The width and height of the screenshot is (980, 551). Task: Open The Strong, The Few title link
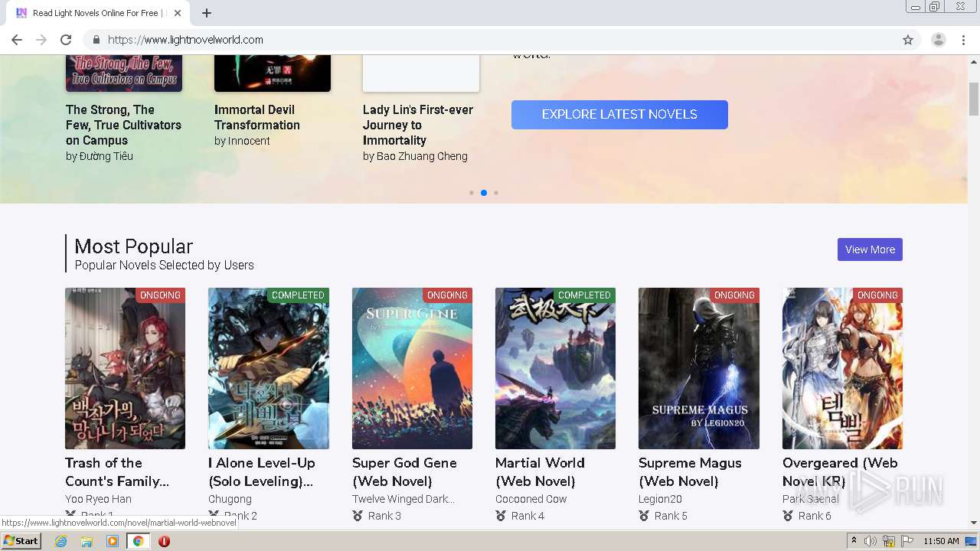point(123,125)
